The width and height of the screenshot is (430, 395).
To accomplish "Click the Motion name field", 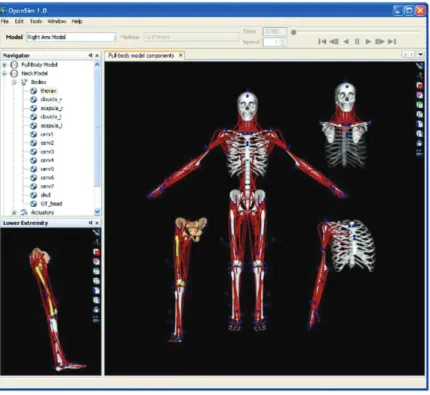I will [x=191, y=37].
